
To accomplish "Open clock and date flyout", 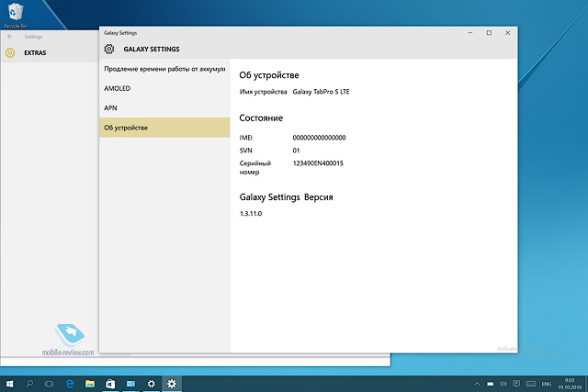I will click(x=570, y=384).
